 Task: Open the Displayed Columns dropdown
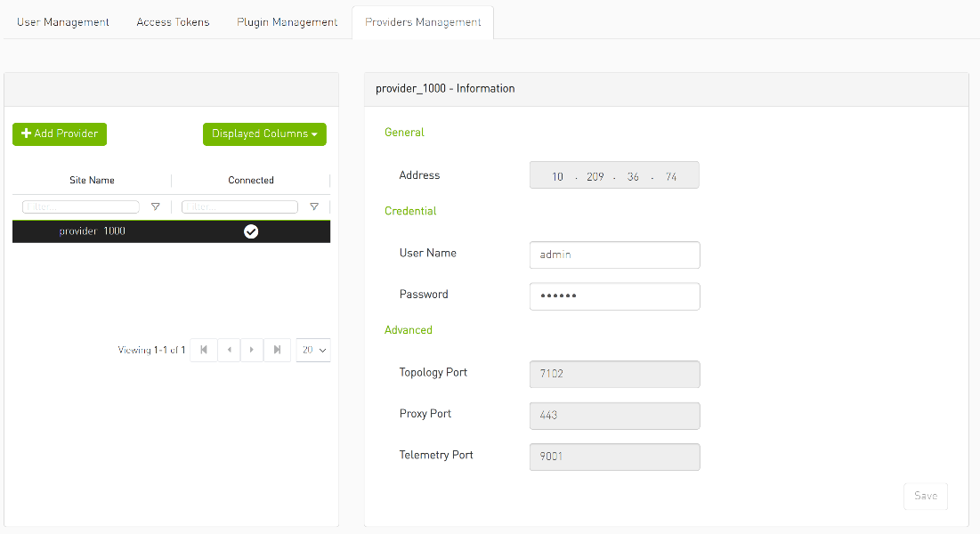[264, 133]
